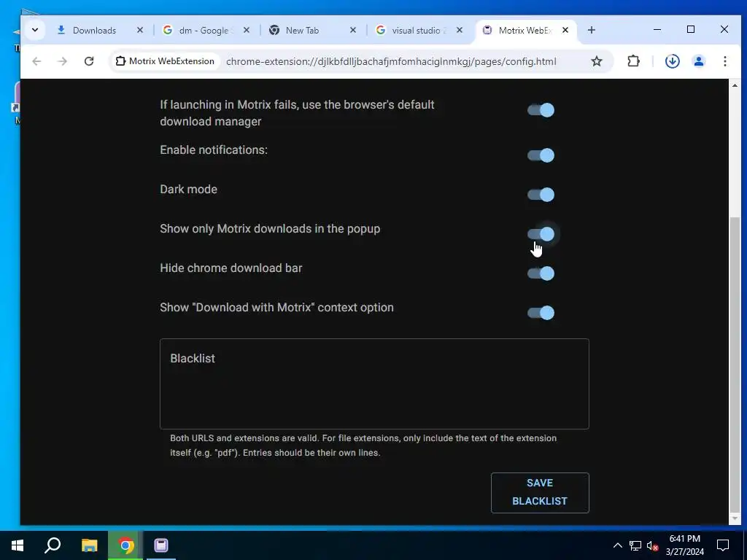Close the New Tab tab
This screenshot has height=560, width=747.
pyautogui.click(x=353, y=30)
